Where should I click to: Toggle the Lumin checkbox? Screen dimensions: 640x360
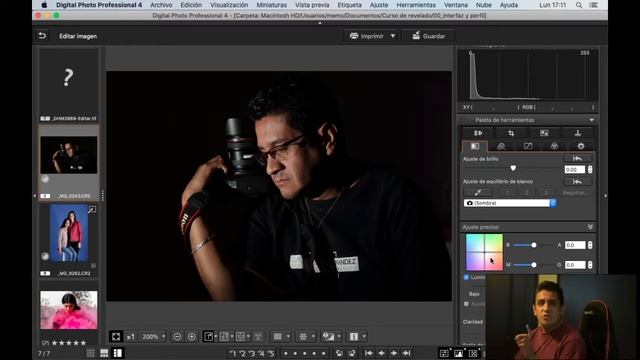click(x=467, y=277)
